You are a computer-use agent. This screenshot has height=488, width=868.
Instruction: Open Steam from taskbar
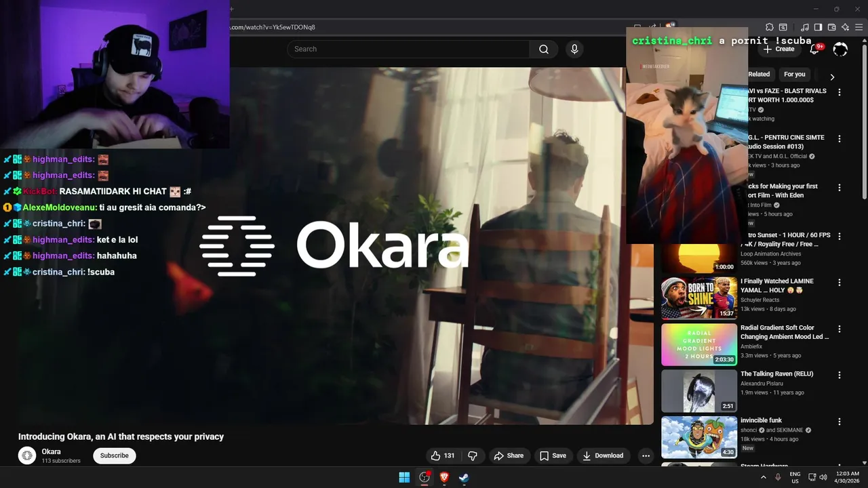(x=464, y=477)
